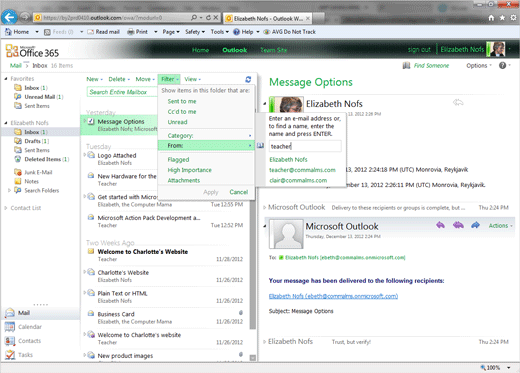
Task: Click the From name input containing teacher
Action: click(x=305, y=146)
